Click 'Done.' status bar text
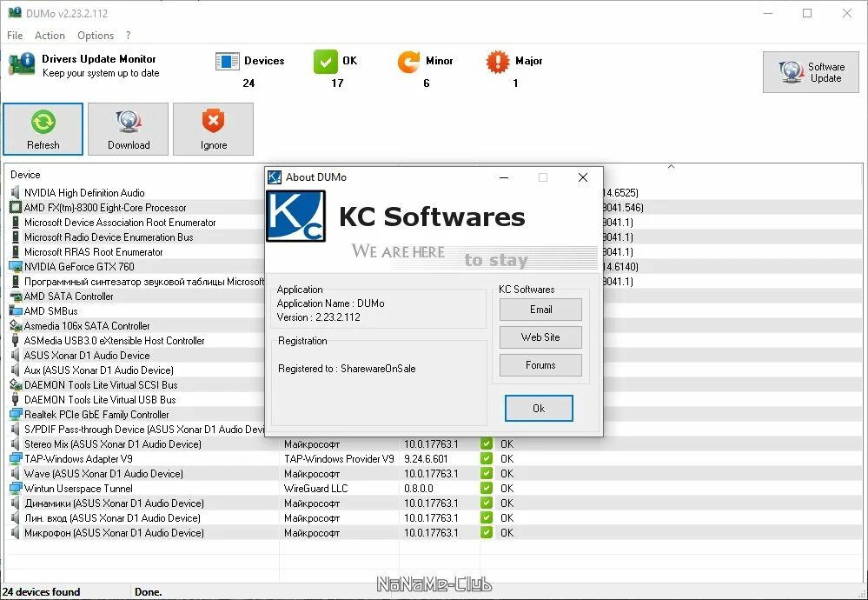The width and height of the screenshot is (868, 600). click(x=149, y=591)
